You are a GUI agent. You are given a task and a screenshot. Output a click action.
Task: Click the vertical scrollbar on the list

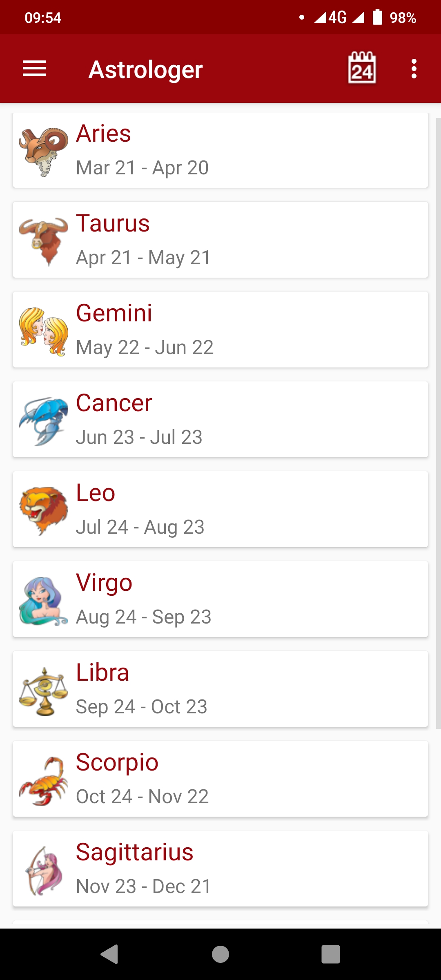438,421
